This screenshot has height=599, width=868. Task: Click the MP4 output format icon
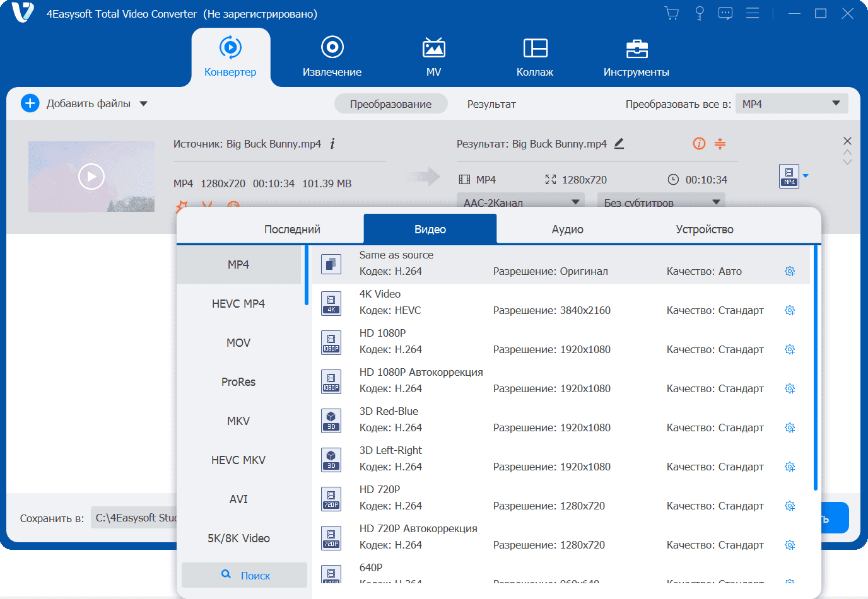[x=789, y=176]
